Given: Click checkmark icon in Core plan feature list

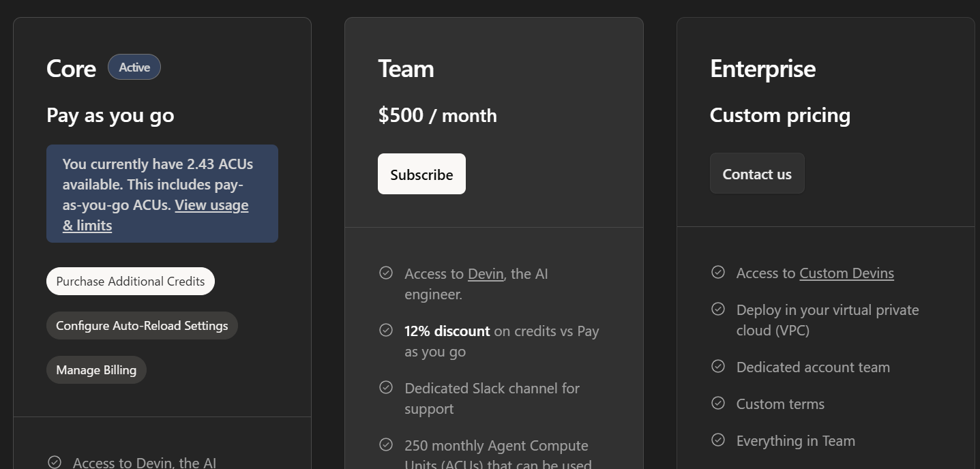Looking at the screenshot, I should click(x=55, y=462).
